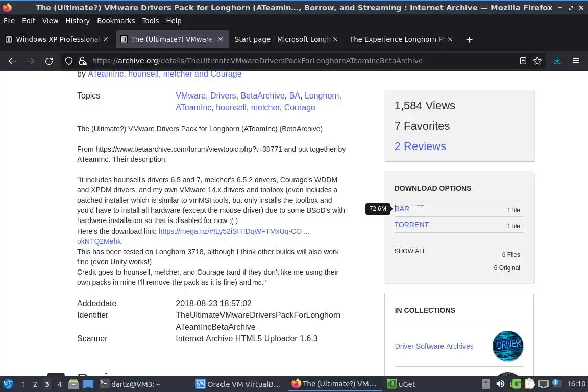This screenshot has height=392, width=588.
Task: Open the Firefox downloads panel
Action: [x=557, y=61]
